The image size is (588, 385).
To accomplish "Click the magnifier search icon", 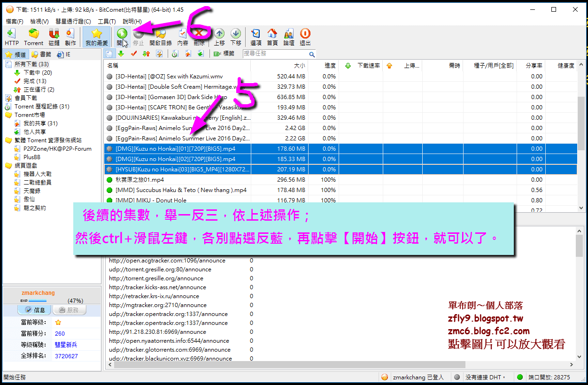I will tap(312, 54).
